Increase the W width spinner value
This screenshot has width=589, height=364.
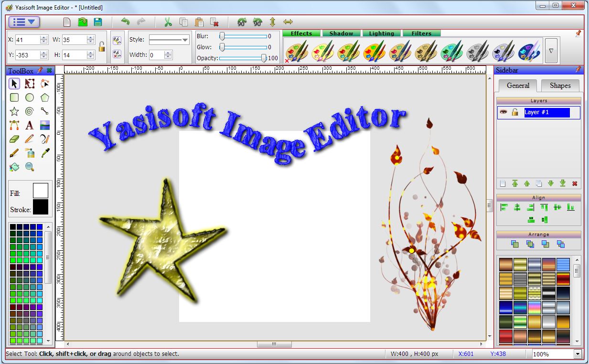pyautogui.click(x=91, y=38)
